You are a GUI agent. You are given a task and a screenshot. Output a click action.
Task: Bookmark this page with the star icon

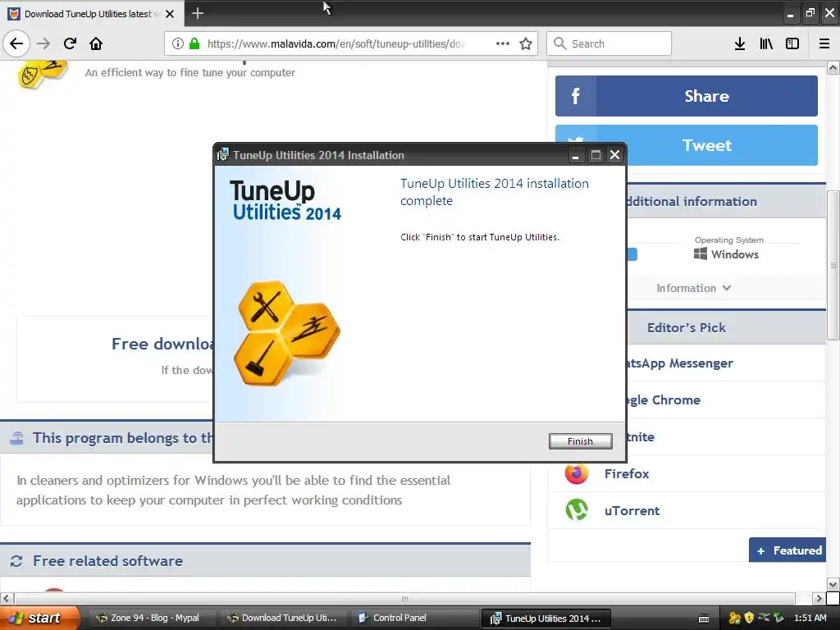click(x=526, y=43)
